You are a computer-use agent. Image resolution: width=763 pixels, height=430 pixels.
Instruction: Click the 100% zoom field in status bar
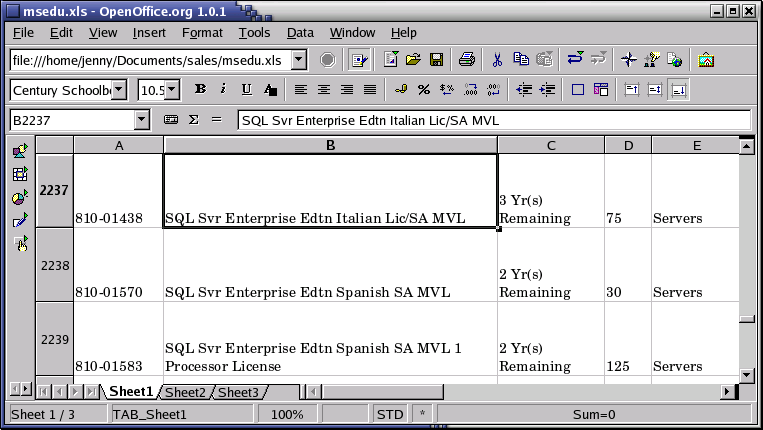287,414
